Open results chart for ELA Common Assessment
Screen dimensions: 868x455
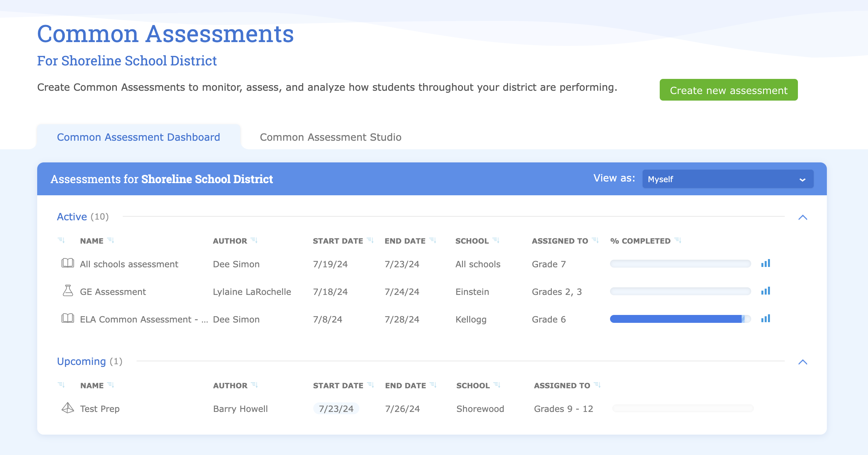click(x=766, y=319)
